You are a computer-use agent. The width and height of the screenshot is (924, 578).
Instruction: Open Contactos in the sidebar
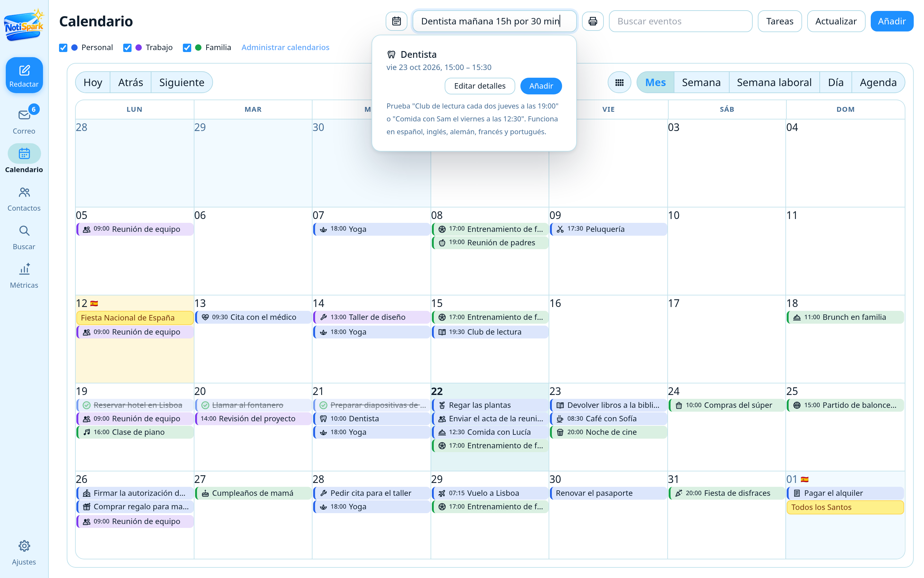click(x=24, y=199)
